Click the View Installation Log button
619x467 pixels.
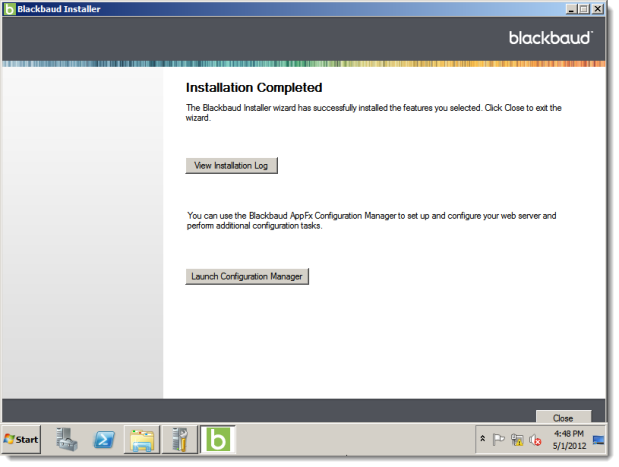[x=231, y=165]
